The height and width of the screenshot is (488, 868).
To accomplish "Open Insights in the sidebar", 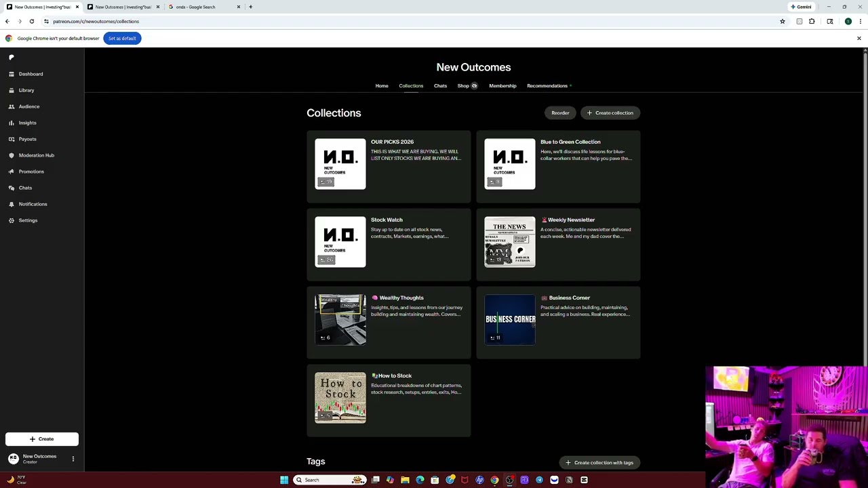I will pos(27,123).
